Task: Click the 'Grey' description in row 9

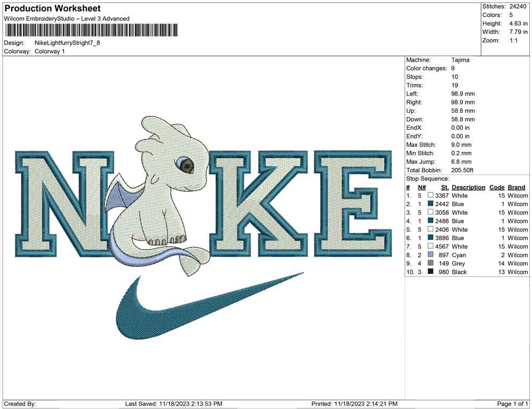Action: 458,264
